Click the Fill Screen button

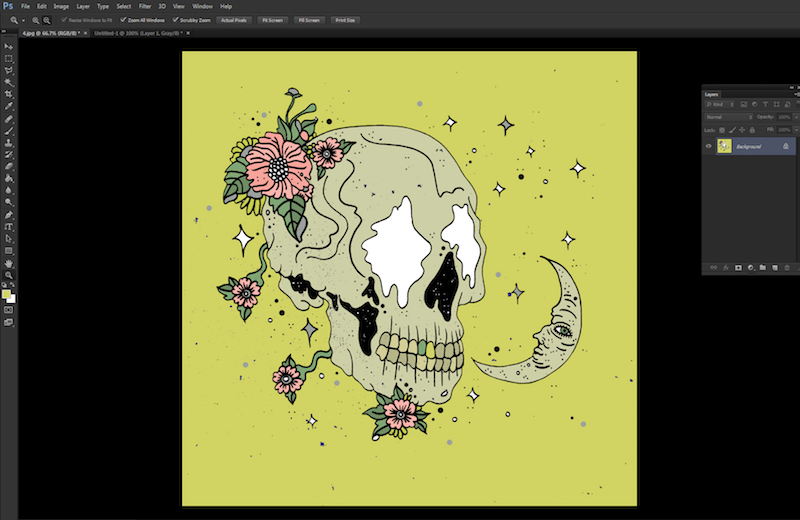tap(309, 20)
